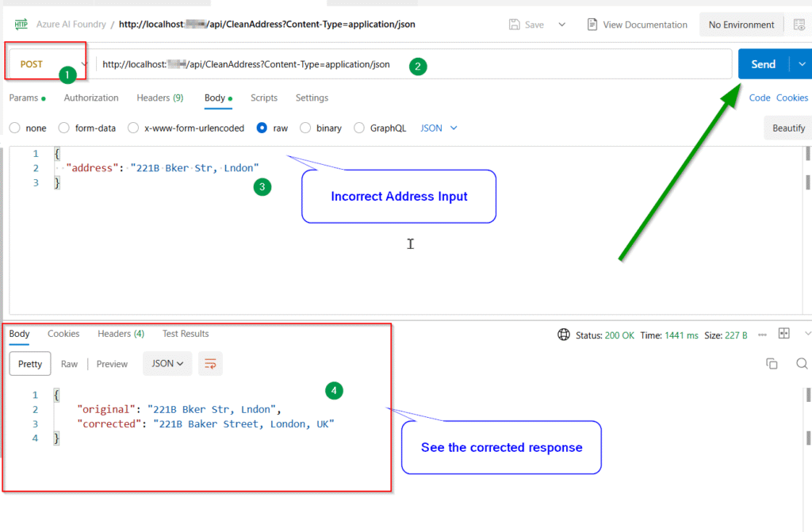
Task: Open the request Body tab
Action: click(x=218, y=98)
